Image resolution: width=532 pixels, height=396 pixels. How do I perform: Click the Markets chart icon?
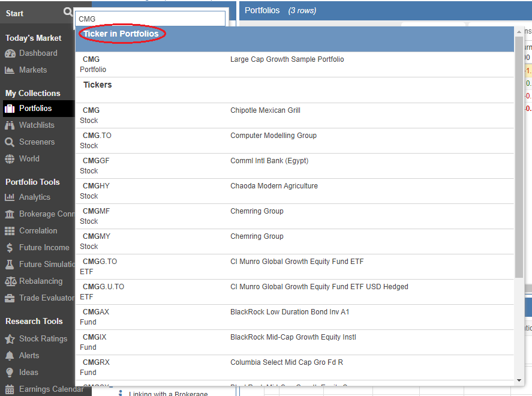(10, 70)
